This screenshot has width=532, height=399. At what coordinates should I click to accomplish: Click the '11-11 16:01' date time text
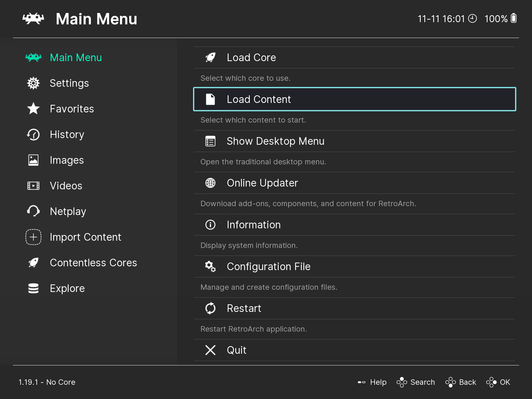pyautogui.click(x=441, y=19)
